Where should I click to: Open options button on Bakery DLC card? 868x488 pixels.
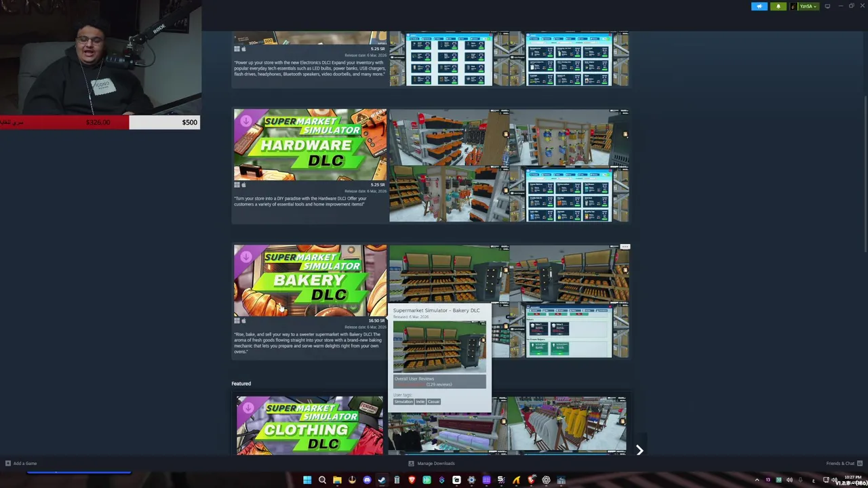625,247
